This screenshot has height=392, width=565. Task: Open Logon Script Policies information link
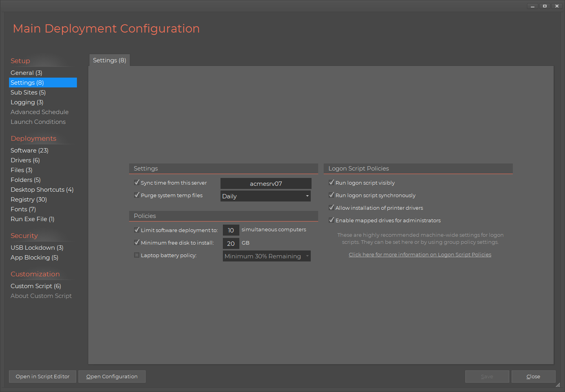[420, 255]
